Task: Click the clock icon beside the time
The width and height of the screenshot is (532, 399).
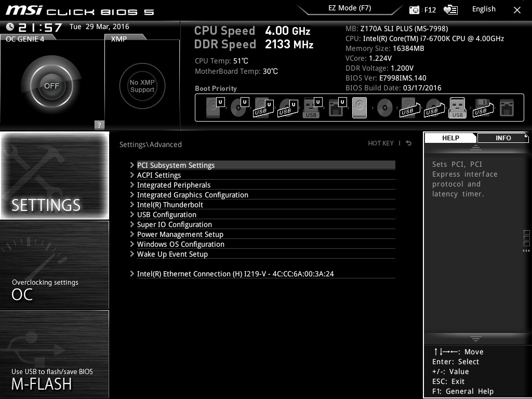Action: pyautogui.click(x=10, y=26)
